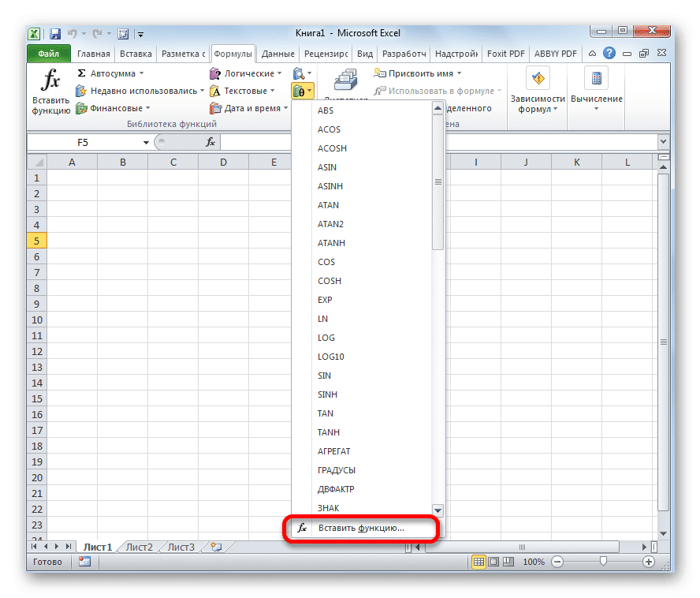Click the 100% zoom level button
This screenshot has width=700, height=598.
[x=534, y=562]
